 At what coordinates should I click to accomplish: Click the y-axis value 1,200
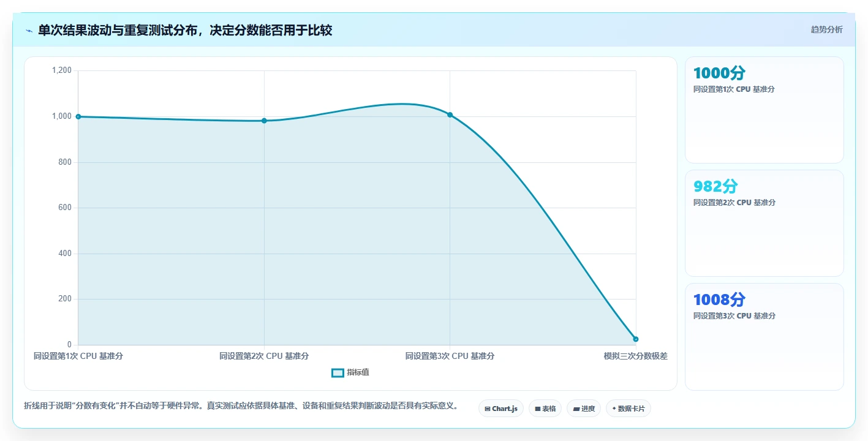[x=61, y=70]
